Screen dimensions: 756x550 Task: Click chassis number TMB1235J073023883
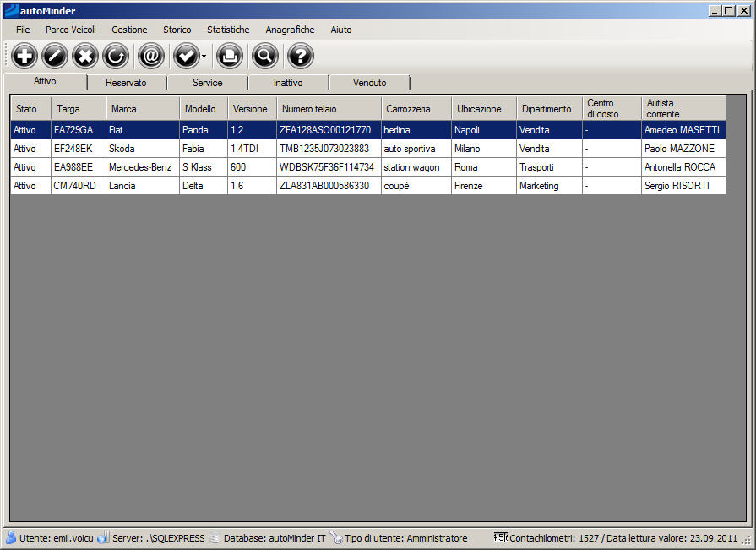(x=329, y=149)
